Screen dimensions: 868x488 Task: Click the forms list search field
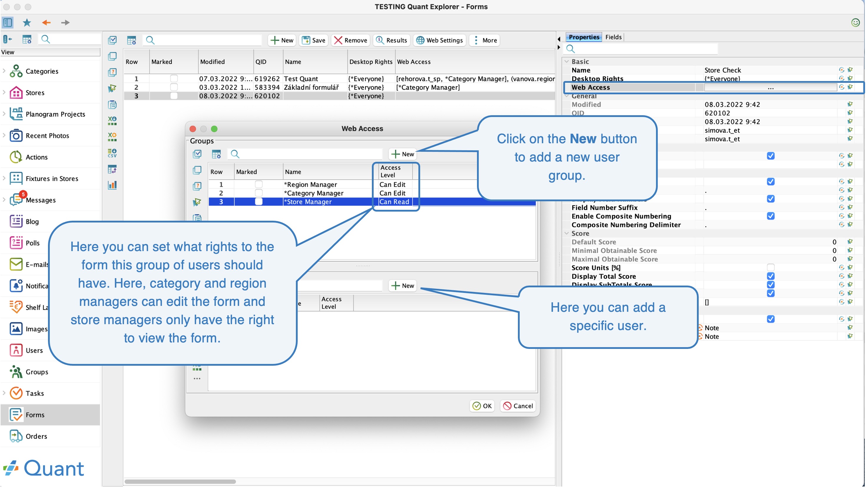(202, 40)
